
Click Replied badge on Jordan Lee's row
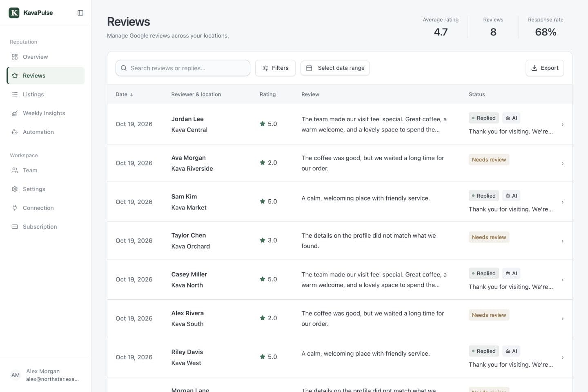(x=484, y=118)
